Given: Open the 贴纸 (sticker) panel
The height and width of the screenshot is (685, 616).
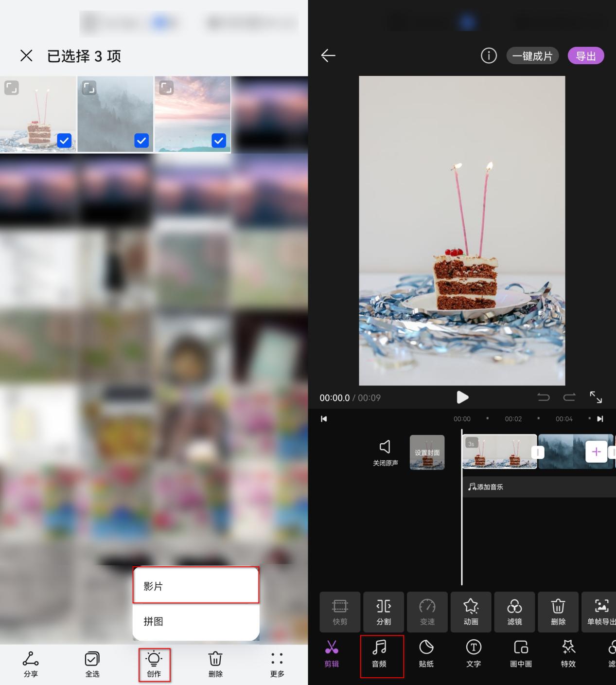Looking at the screenshot, I should coord(426,655).
